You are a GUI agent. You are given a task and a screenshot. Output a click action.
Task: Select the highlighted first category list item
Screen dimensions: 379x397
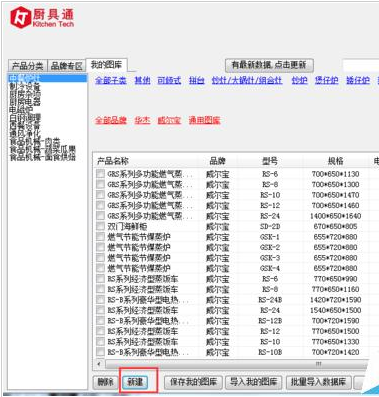pos(47,79)
